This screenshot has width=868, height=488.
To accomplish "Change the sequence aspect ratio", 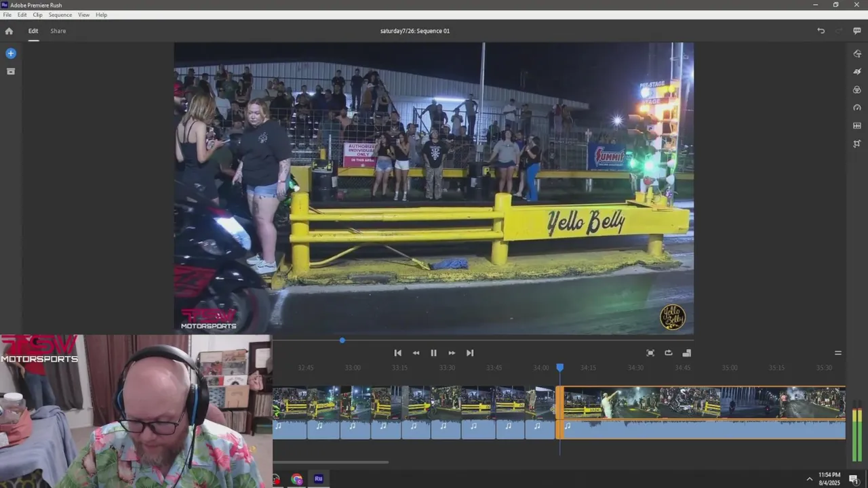I will click(686, 353).
